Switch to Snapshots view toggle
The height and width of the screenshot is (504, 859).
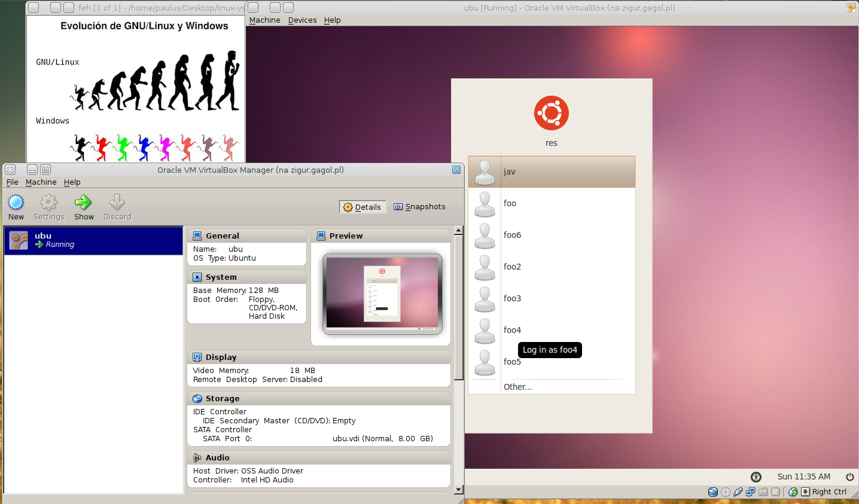tap(419, 207)
